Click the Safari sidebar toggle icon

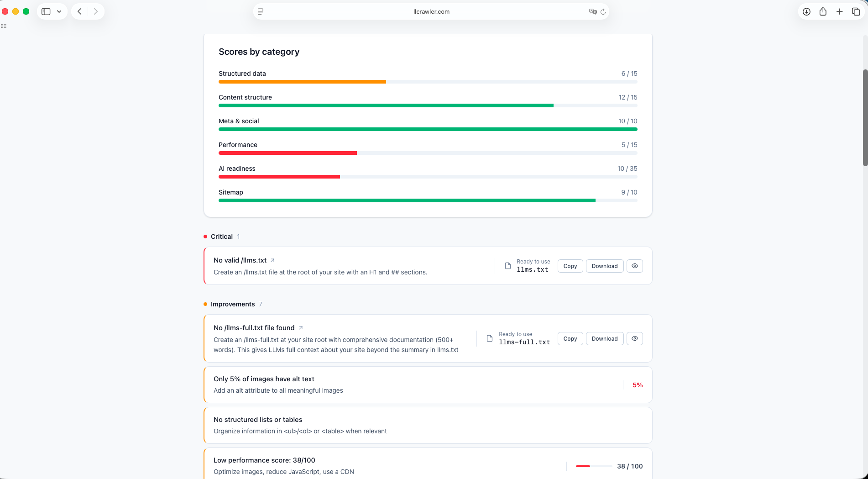click(x=46, y=11)
